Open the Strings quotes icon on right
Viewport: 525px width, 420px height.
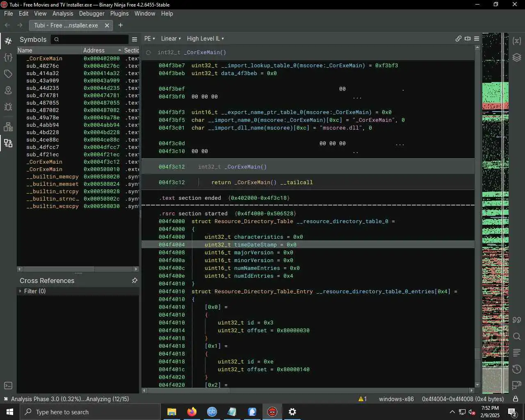pos(517,320)
